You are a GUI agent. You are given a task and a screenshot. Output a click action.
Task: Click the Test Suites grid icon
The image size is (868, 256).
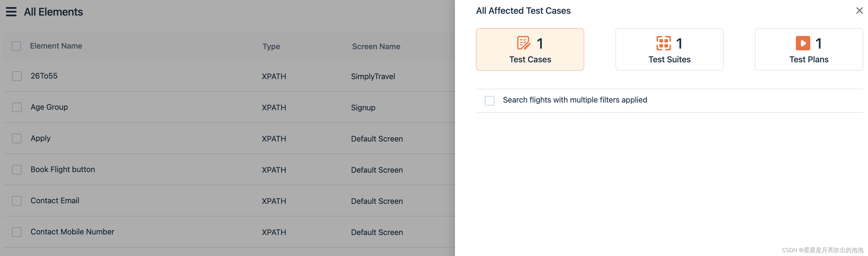[x=664, y=43]
